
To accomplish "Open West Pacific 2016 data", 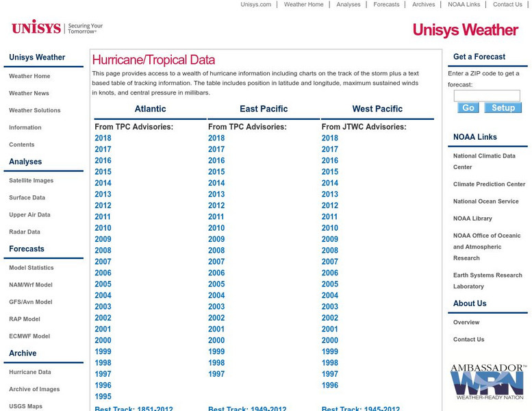I will click(x=330, y=160).
